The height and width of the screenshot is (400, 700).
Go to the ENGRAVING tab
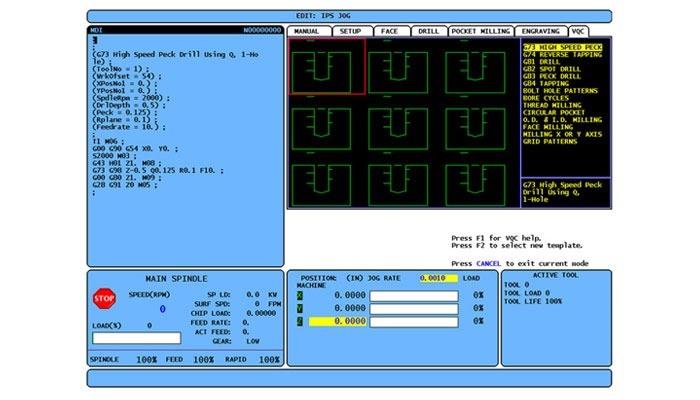click(541, 31)
